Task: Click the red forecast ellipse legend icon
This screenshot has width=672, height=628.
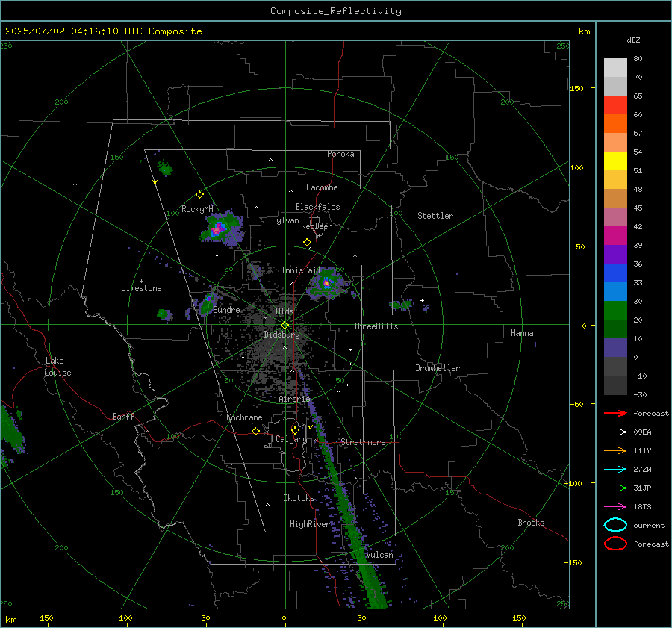Action: pos(615,544)
